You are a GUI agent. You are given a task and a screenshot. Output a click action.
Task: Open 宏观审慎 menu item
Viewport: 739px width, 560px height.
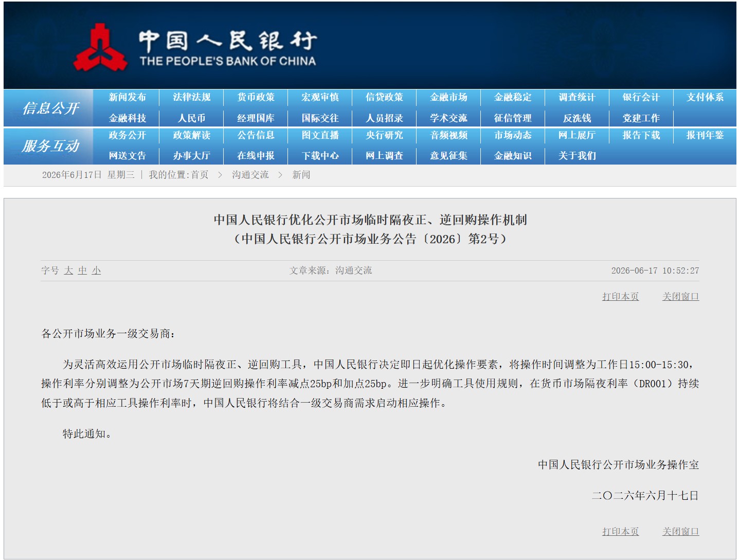[x=320, y=97]
